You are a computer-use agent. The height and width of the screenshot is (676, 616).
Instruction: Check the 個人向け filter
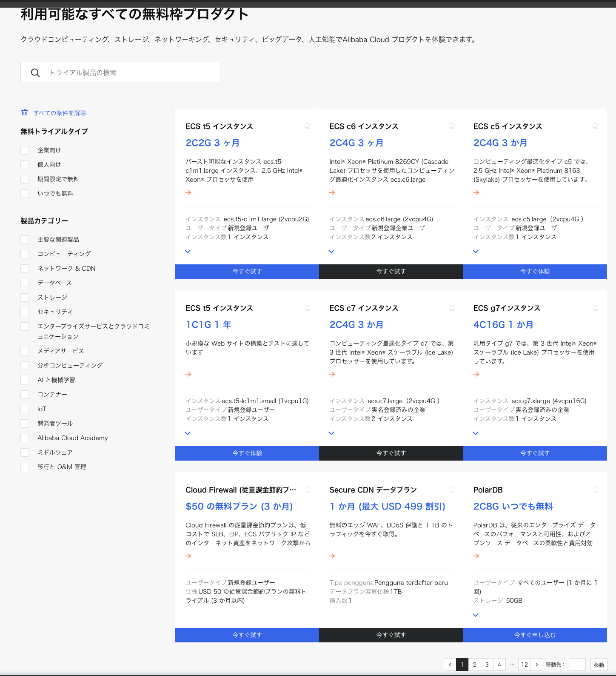(25, 165)
